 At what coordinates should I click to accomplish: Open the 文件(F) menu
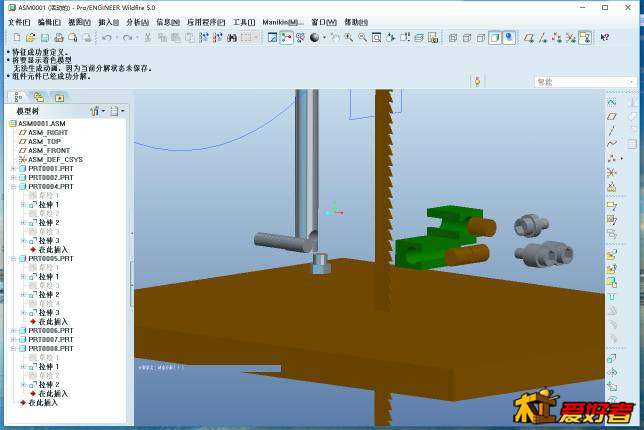[x=19, y=21]
